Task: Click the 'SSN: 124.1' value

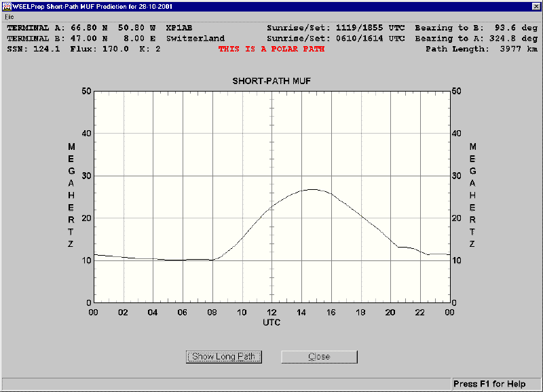Action: coord(33,49)
